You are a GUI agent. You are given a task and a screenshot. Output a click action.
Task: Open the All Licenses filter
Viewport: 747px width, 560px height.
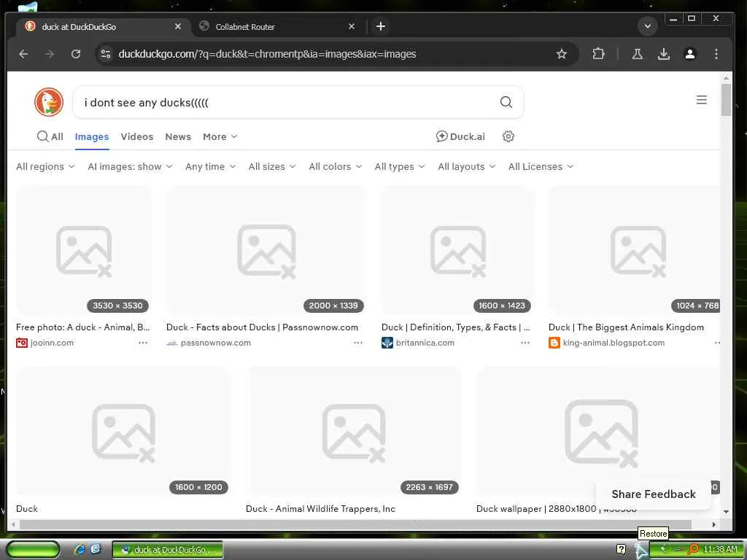[x=541, y=167]
